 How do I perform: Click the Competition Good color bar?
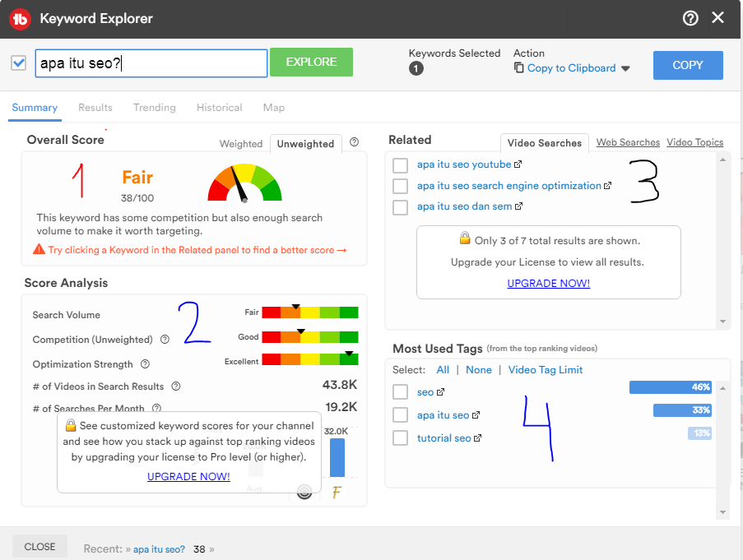coord(310,337)
